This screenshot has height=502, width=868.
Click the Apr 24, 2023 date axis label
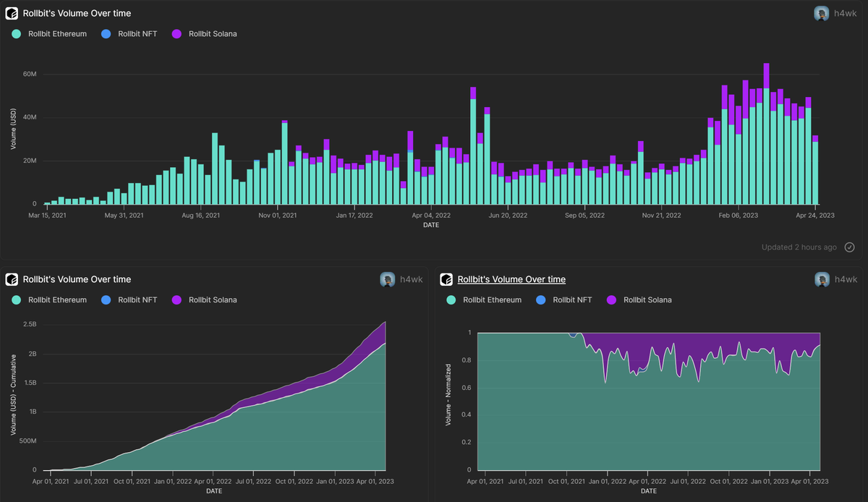(x=816, y=216)
